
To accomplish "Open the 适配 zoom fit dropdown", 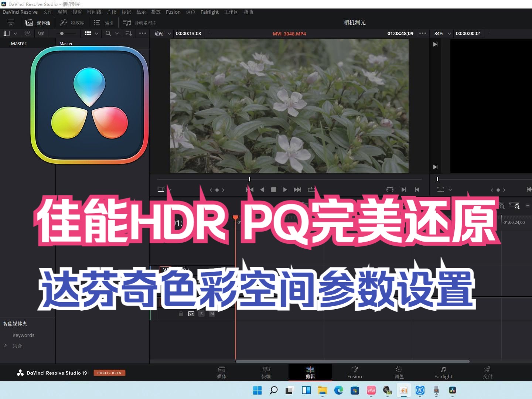I will [163, 33].
